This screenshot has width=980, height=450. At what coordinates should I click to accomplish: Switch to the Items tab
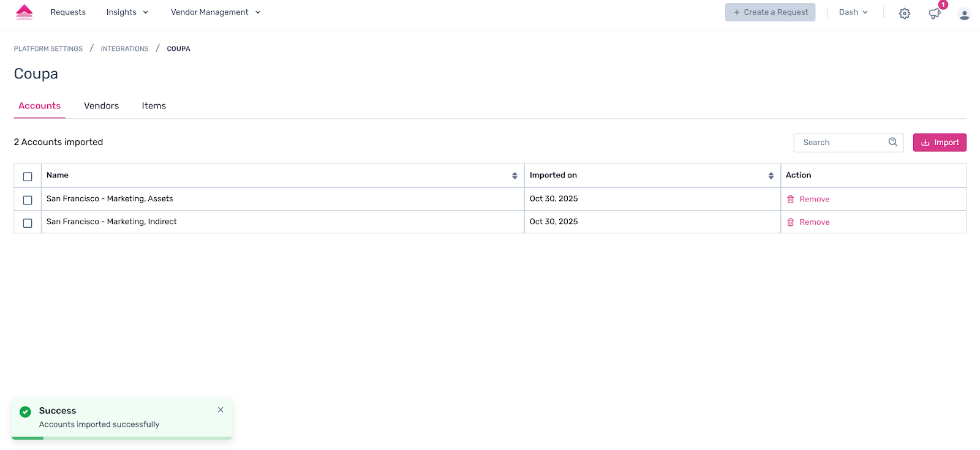pos(154,106)
